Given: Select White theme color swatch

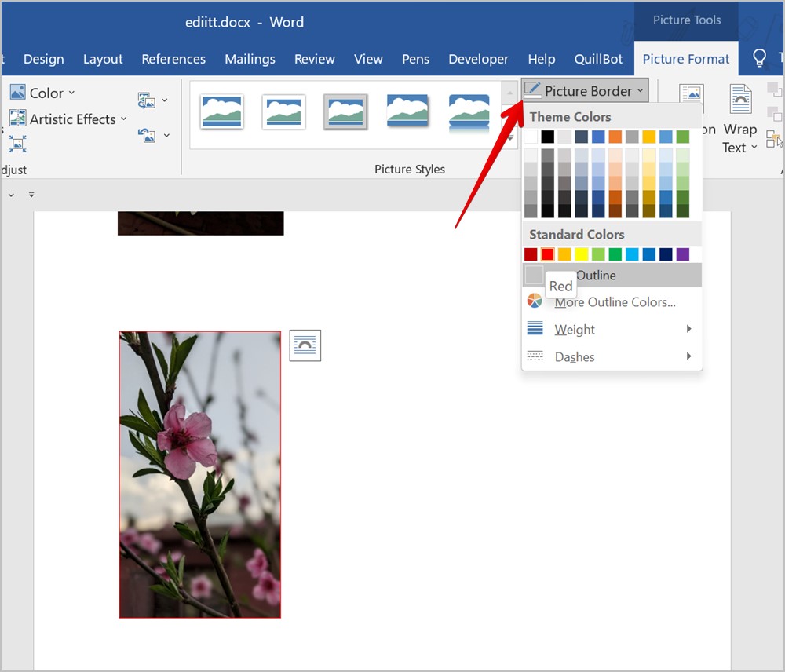Looking at the screenshot, I should click(531, 137).
